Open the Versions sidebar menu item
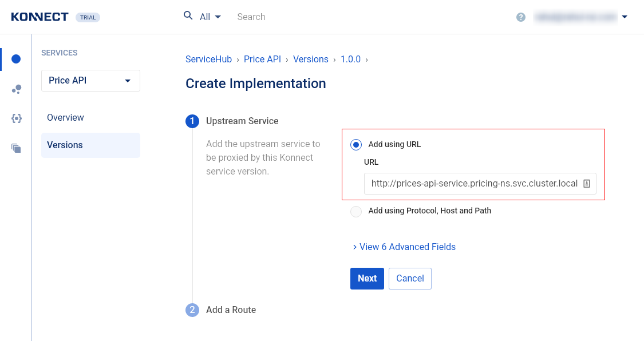 [x=90, y=145]
